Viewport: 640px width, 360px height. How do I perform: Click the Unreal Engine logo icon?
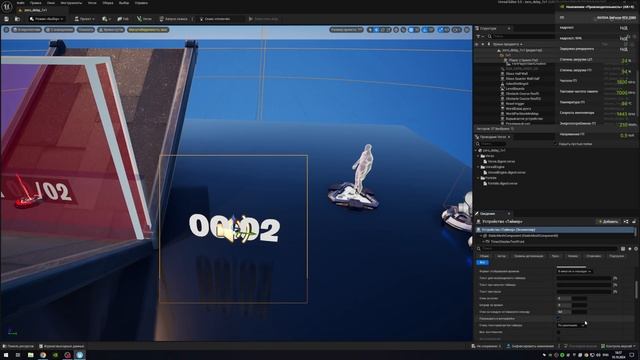(7, 7)
